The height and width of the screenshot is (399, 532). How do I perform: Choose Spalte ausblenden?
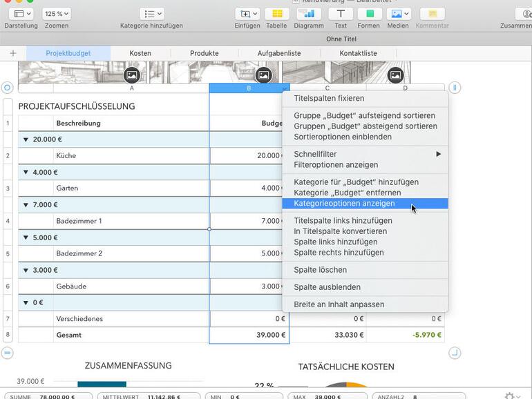[x=365, y=287]
